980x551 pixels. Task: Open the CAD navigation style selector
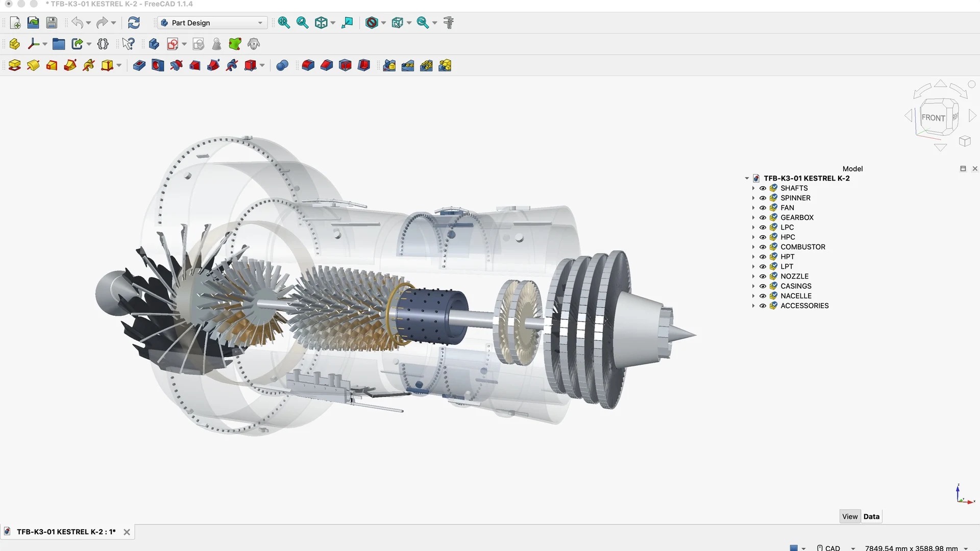[x=836, y=548]
